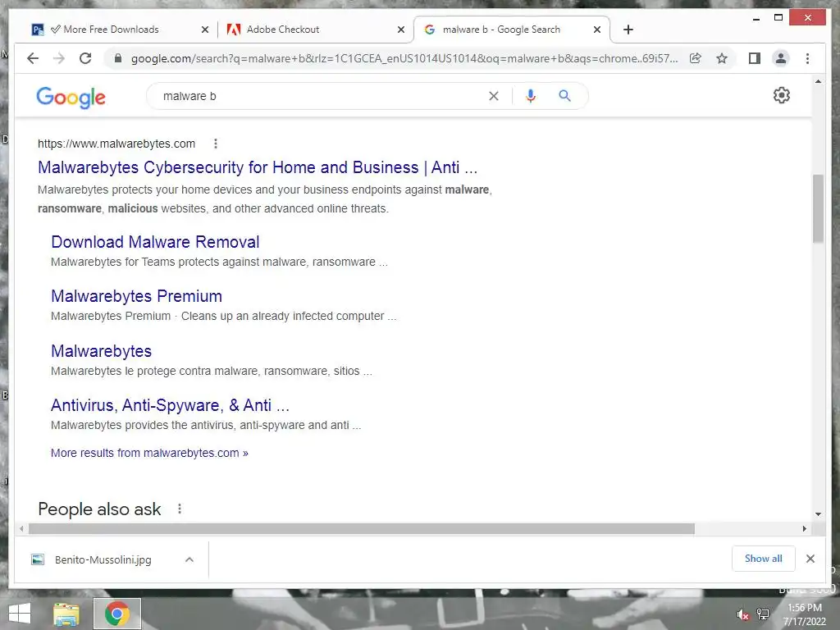840x630 pixels.
Task: Click the scroll right arrow
Action: 804,529
